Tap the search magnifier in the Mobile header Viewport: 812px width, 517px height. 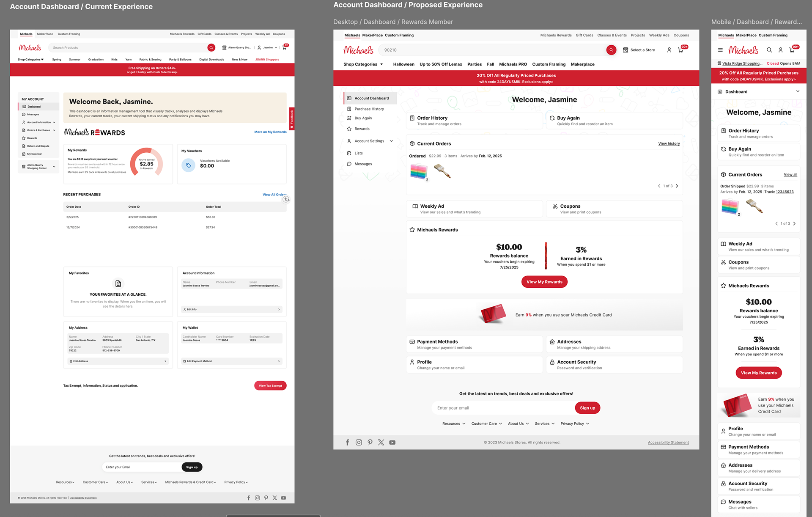pos(769,50)
